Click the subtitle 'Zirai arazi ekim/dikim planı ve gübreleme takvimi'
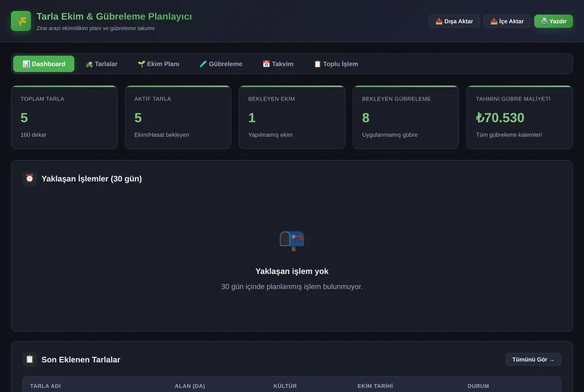The width and height of the screenshot is (584, 392). (x=95, y=28)
